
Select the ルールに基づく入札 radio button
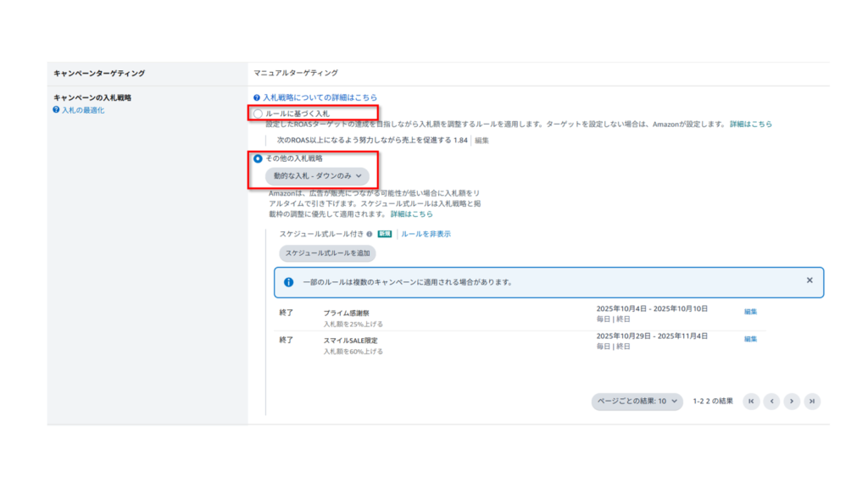pyautogui.click(x=257, y=111)
